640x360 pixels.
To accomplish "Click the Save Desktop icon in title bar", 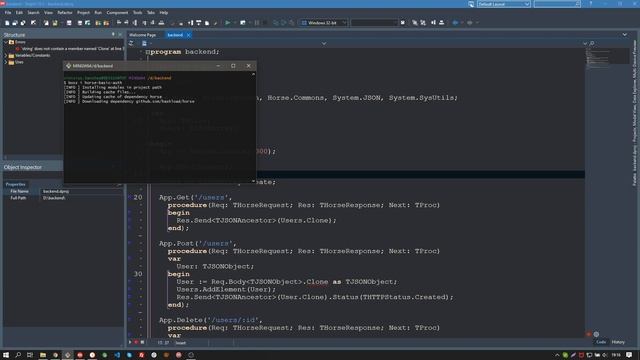I will 471,4.
